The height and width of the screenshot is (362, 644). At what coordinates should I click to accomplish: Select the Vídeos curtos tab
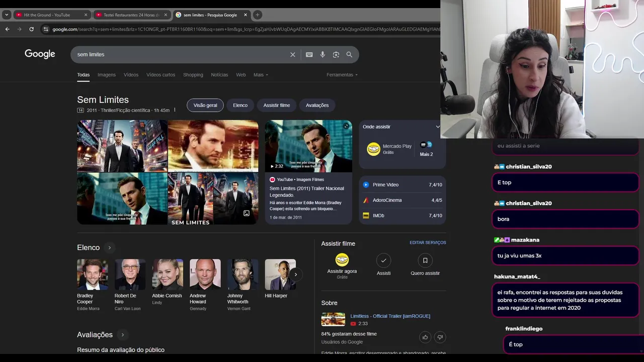click(x=160, y=75)
